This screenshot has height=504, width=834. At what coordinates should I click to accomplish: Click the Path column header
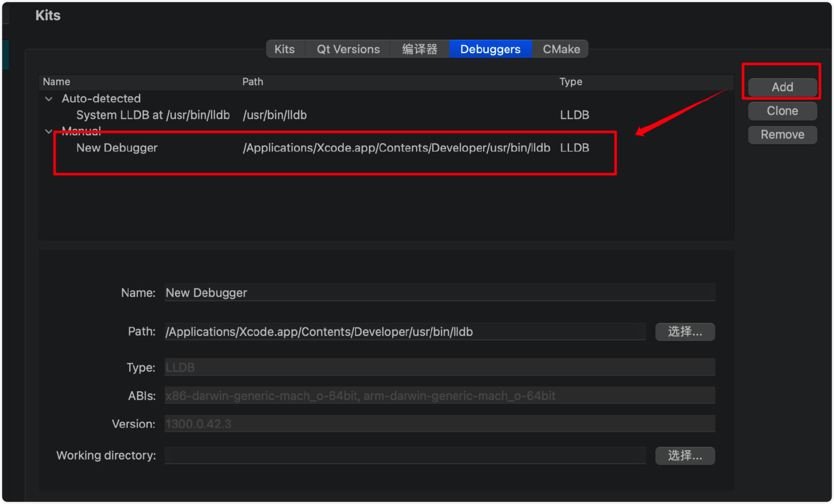253,82
